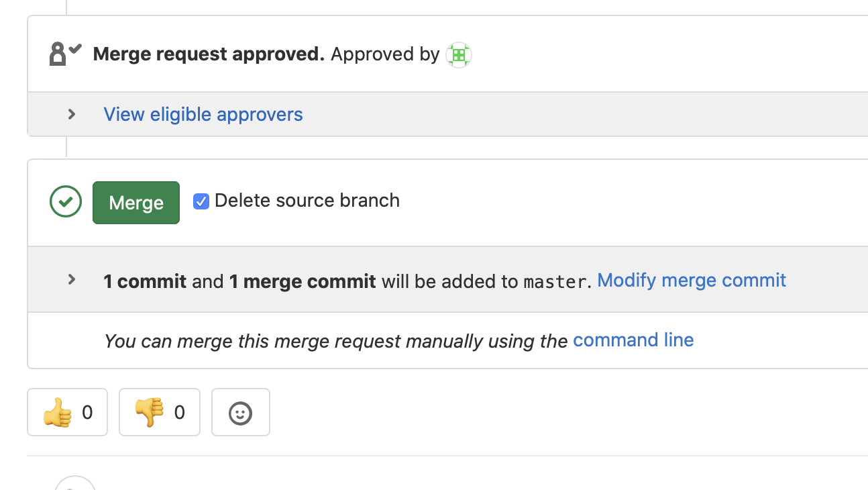Uncheck the Delete source branch checkbox
Image resolution: width=868 pixels, height=490 pixels.
(201, 201)
